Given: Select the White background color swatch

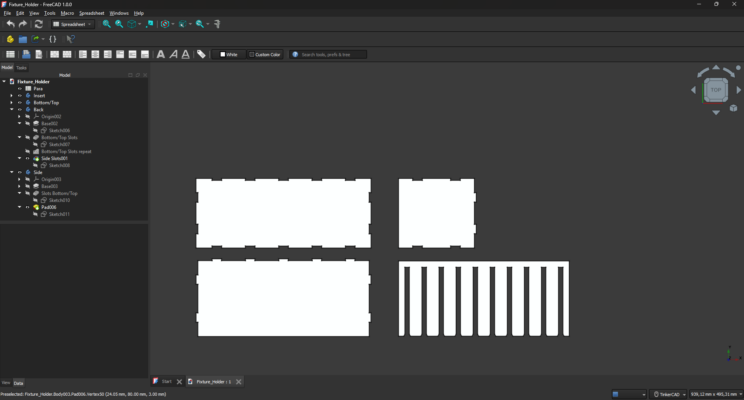Looking at the screenshot, I should pyautogui.click(x=228, y=55).
